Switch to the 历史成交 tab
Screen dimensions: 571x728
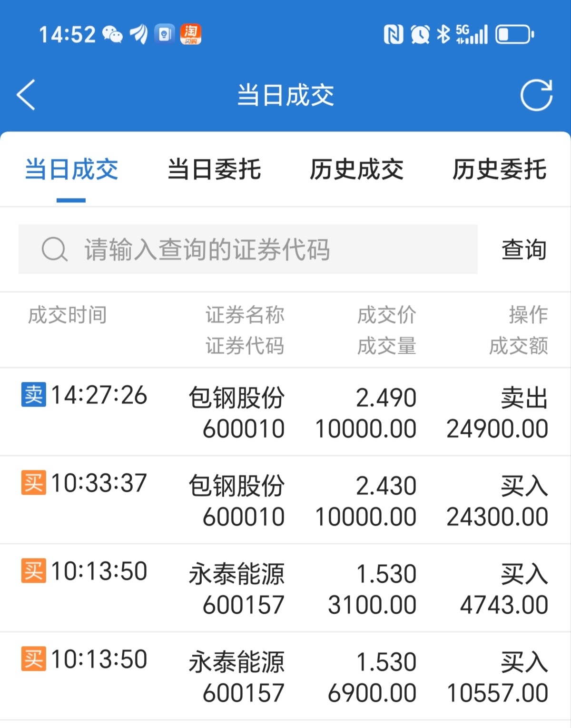click(357, 170)
